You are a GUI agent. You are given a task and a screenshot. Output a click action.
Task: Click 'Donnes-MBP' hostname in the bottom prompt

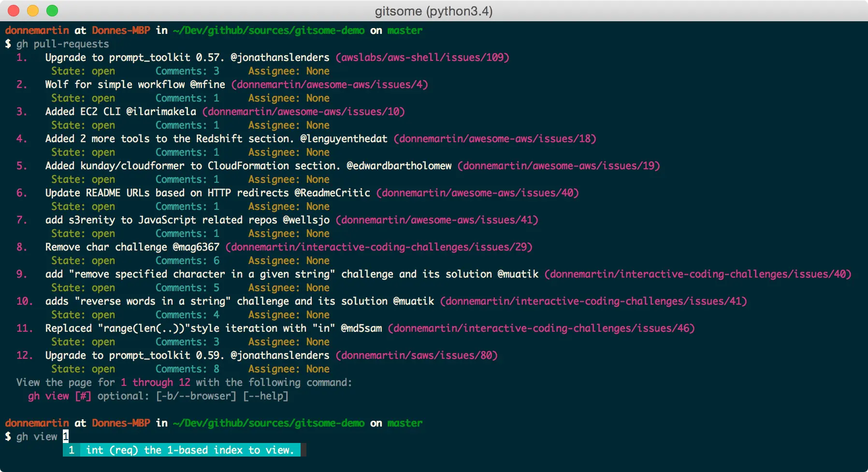(x=121, y=423)
